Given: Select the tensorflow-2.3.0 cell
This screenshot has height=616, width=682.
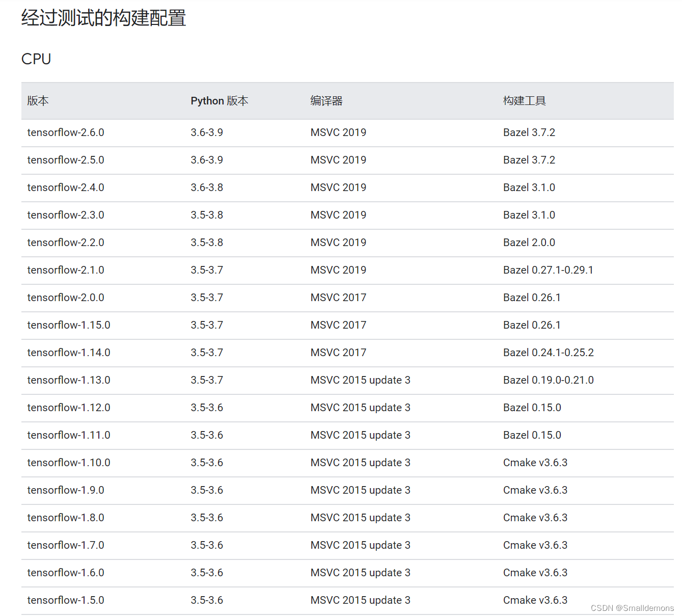Looking at the screenshot, I should [66, 215].
